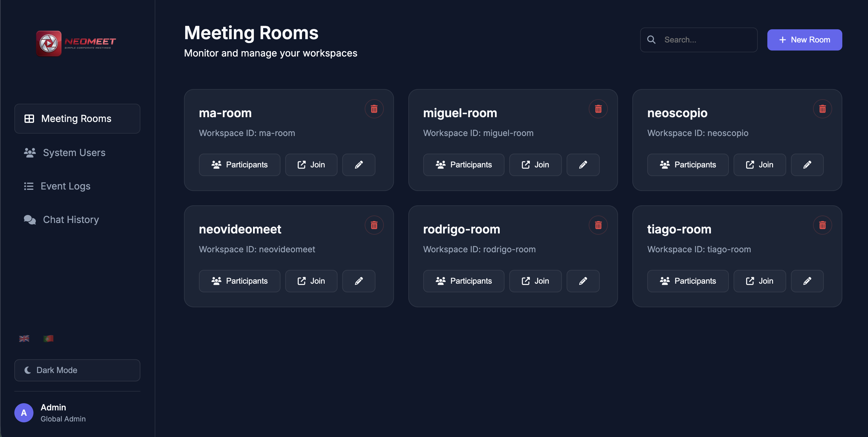Open the pencil editor for ma-room

[359, 165]
